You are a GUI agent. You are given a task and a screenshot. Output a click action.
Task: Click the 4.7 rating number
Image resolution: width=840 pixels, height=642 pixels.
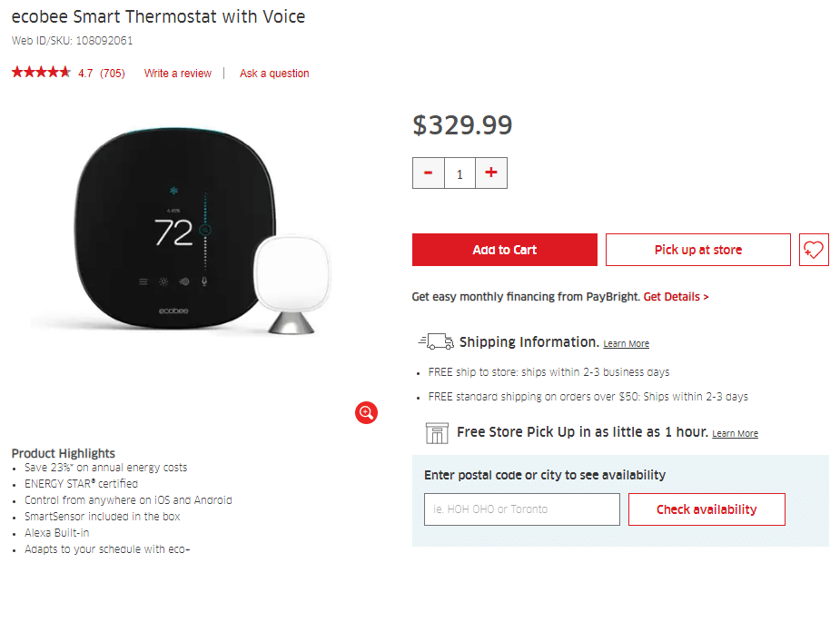85,74
